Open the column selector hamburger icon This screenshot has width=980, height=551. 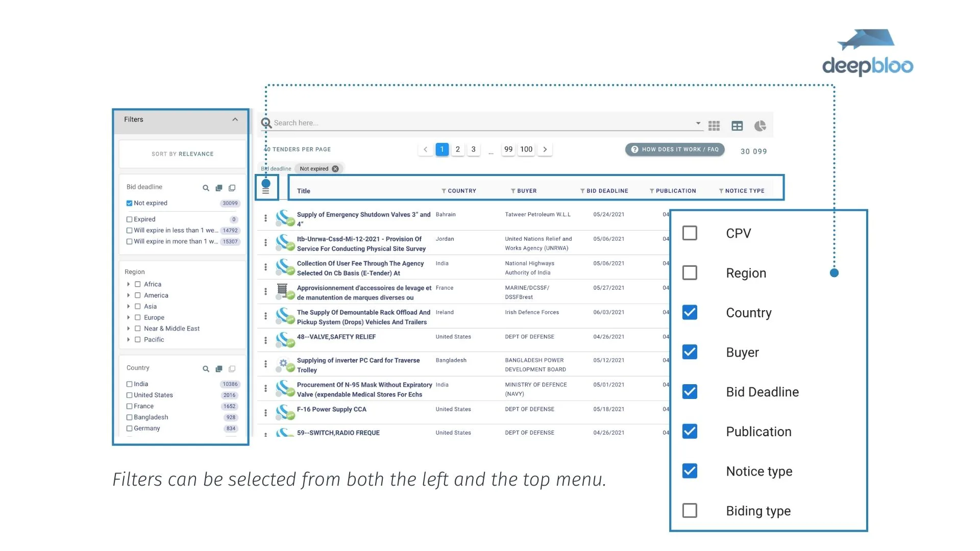click(x=265, y=191)
